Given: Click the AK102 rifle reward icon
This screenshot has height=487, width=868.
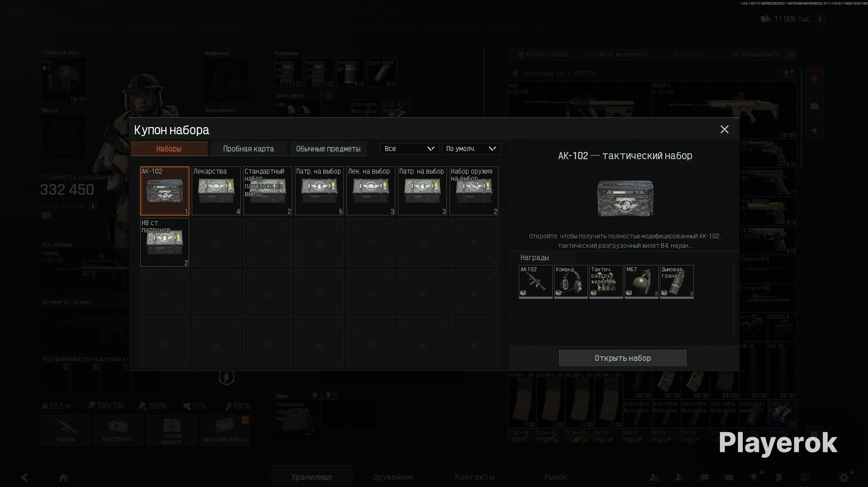Looking at the screenshot, I should click(x=536, y=281).
